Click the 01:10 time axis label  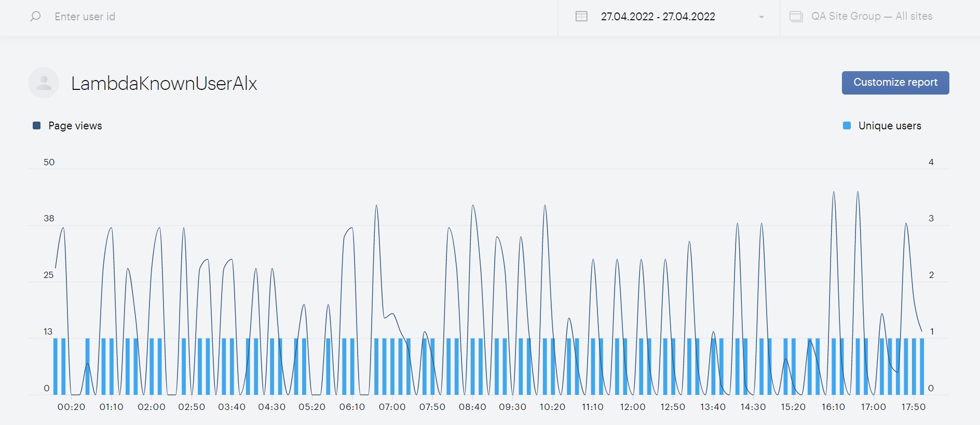tap(112, 407)
